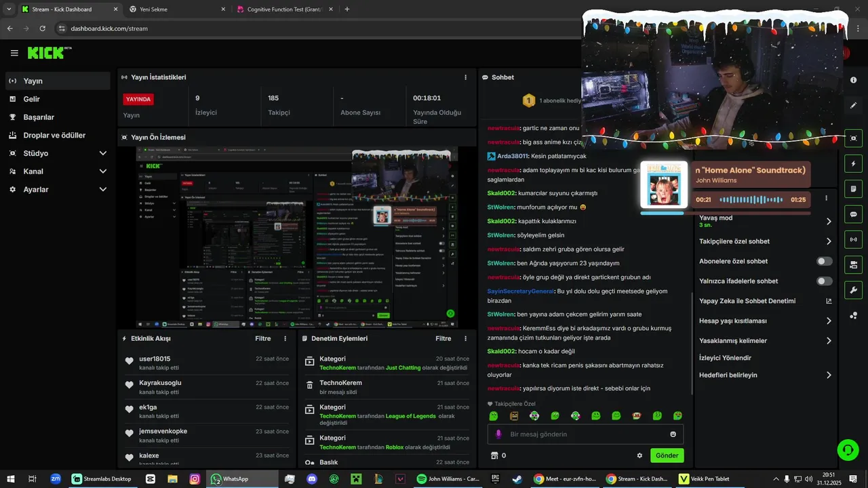Select Başarılar in left sidebar
The image size is (868, 488).
click(x=58, y=117)
